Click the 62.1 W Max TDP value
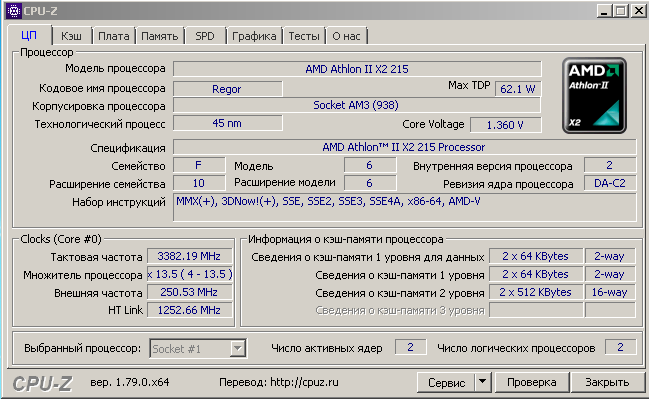The image size is (649, 399). point(518,89)
